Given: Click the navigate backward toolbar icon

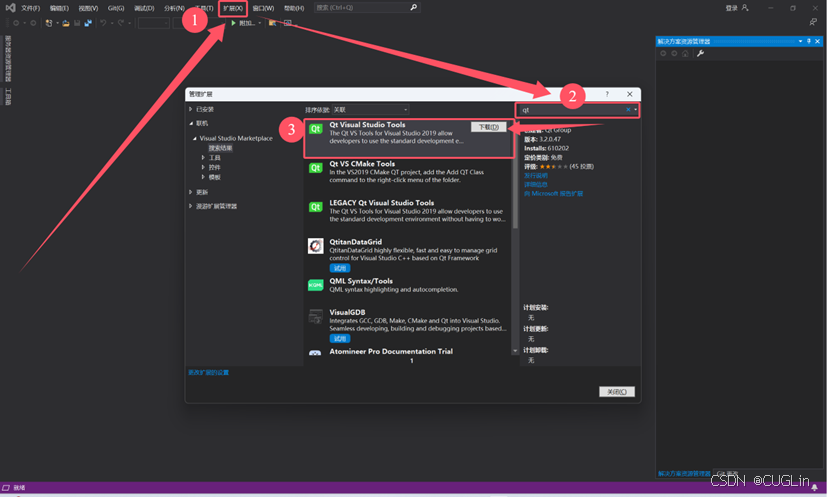Looking at the screenshot, I should coord(16,23).
